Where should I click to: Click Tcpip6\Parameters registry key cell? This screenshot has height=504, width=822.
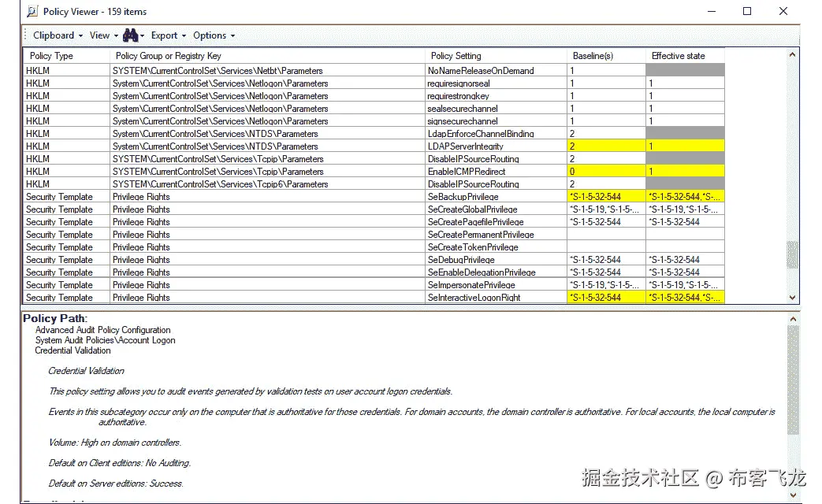(267, 184)
